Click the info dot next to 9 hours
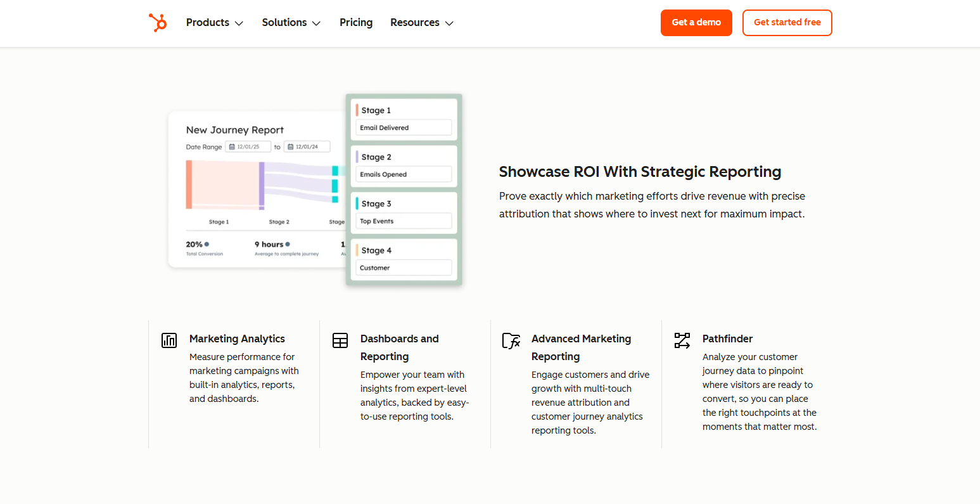 pyautogui.click(x=288, y=244)
